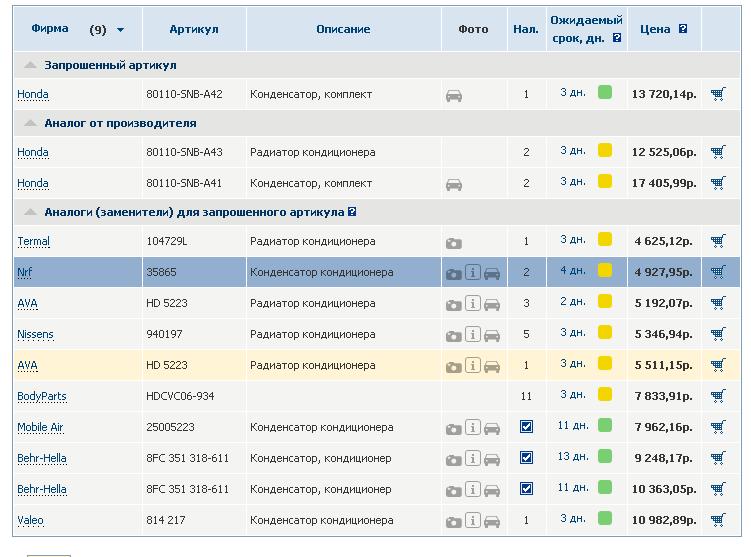Add Nrf 35865 to cart
Viewport: 751px width, 557px height.
click(x=718, y=272)
